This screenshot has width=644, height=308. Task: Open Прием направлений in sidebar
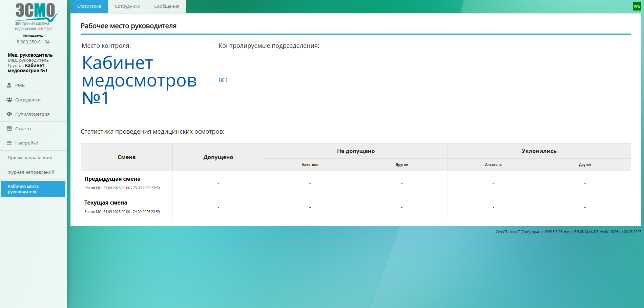30,158
